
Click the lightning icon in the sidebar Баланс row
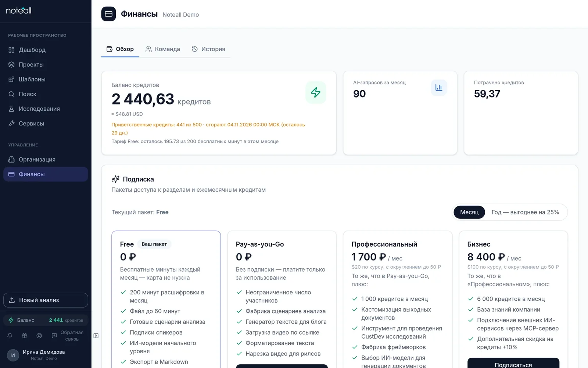[11, 320]
